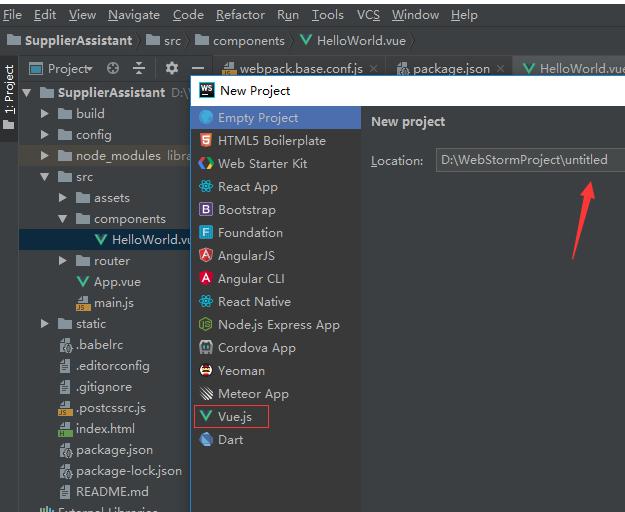Open the Refactor menu

tap(240, 15)
